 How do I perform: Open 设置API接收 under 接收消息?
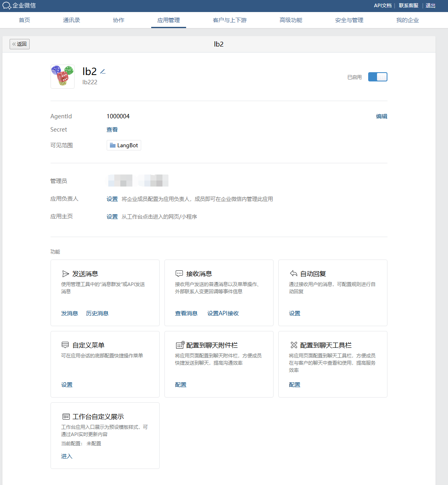click(x=223, y=313)
